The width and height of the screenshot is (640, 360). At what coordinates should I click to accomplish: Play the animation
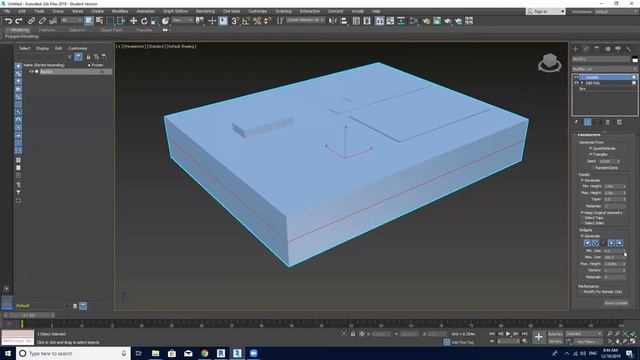click(x=508, y=334)
